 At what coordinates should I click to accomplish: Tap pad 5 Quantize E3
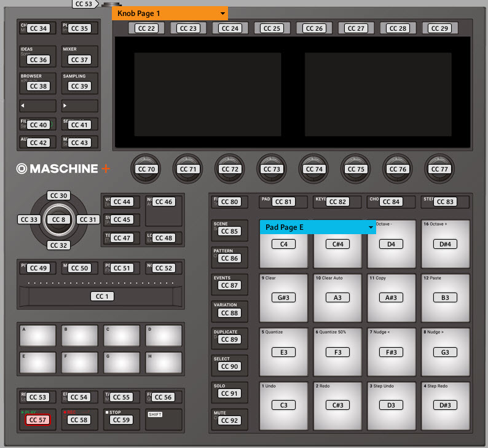point(283,352)
